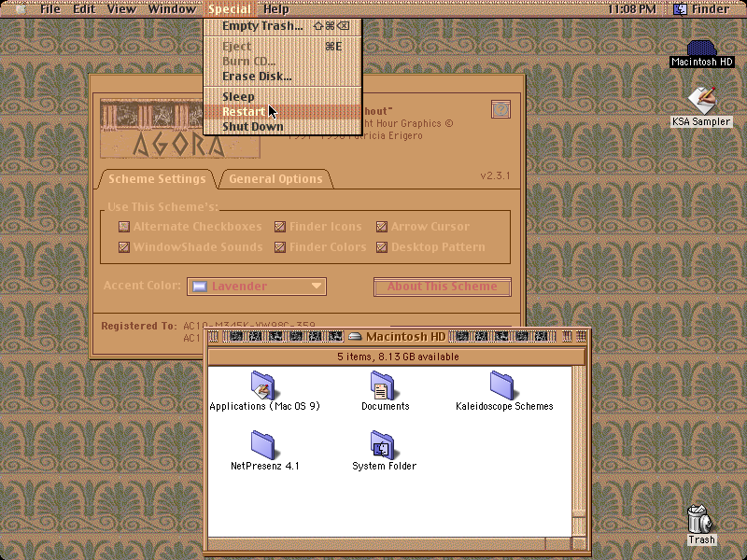Toggle the Finder Icons checkbox
The image size is (747, 560).
tap(280, 227)
